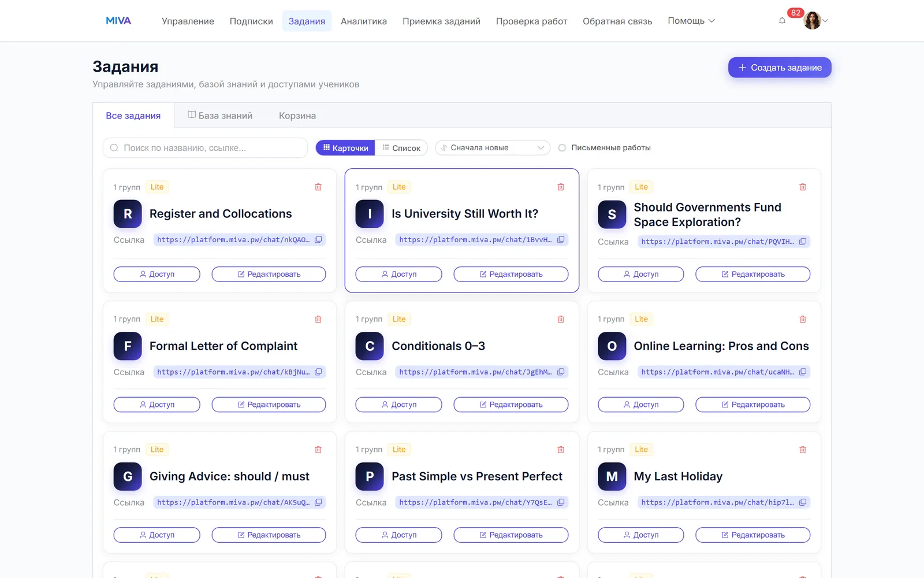Open Подписки in the top menu
The width and height of the screenshot is (924, 578).
(251, 21)
